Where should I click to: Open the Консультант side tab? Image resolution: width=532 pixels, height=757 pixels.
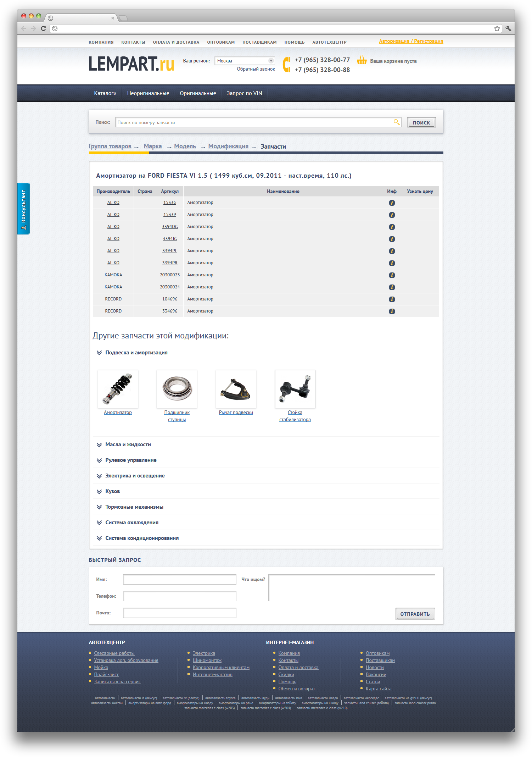click(x=23, y=208)
